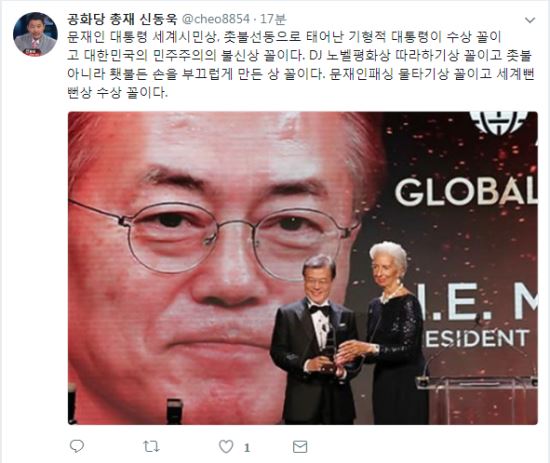Click the tweet's last line 뻔상 수상 꼴이다
Image resolution: width=550 pixels, height=463 pixels.
point(118,93)
